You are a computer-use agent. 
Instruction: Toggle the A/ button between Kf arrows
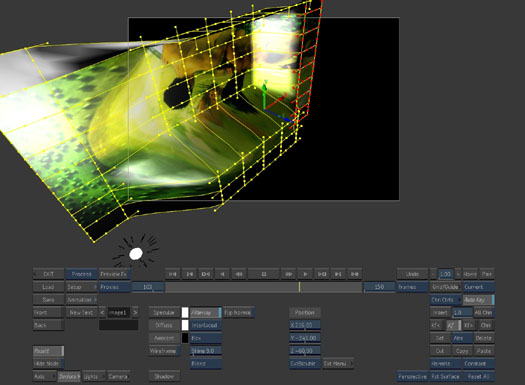pyautogui.click(x=453, y=325)
